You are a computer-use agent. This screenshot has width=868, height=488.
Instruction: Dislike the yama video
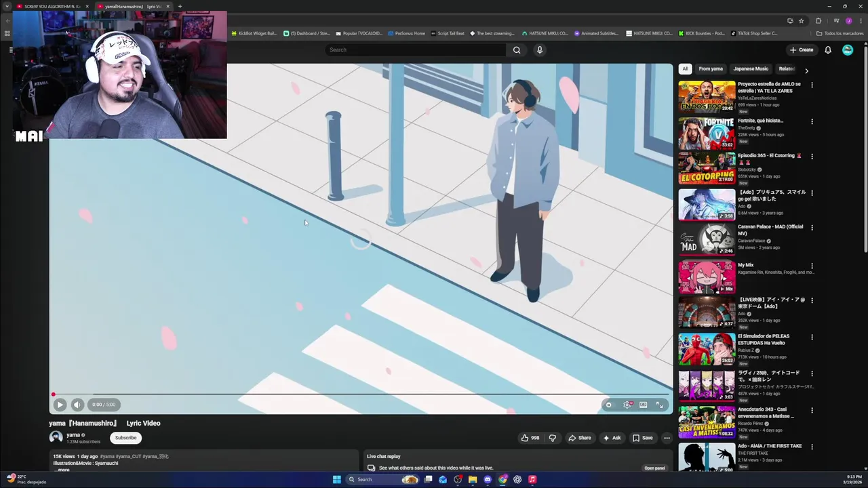coord(552,438)
